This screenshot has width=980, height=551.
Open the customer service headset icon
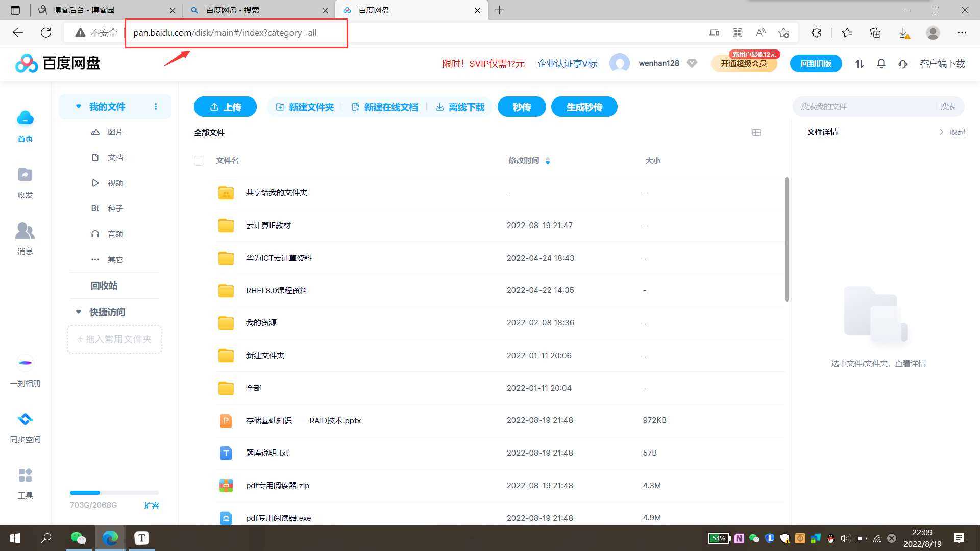point(902,64)
